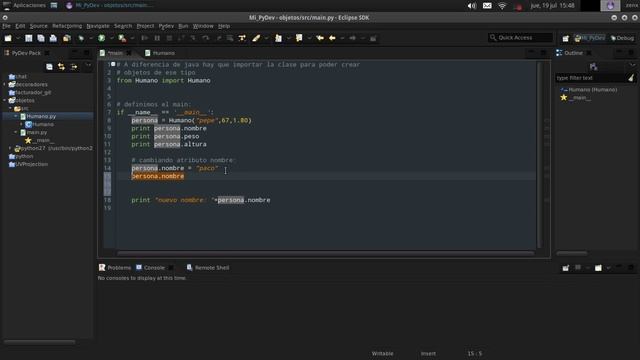The height and width of the screenshot is (360, 640).
Task: Collapse the src folder tree node
Action: click(10, 108)
